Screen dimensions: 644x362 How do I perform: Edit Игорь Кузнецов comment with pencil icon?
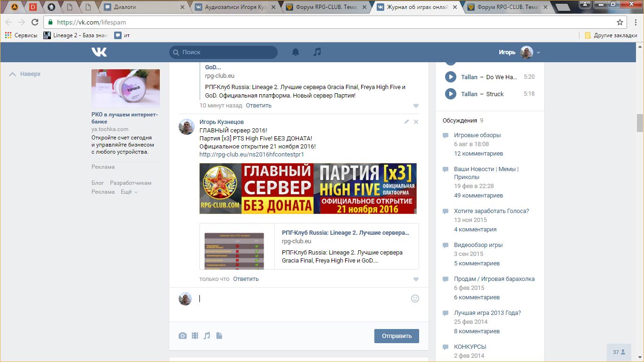pos(406,122)
